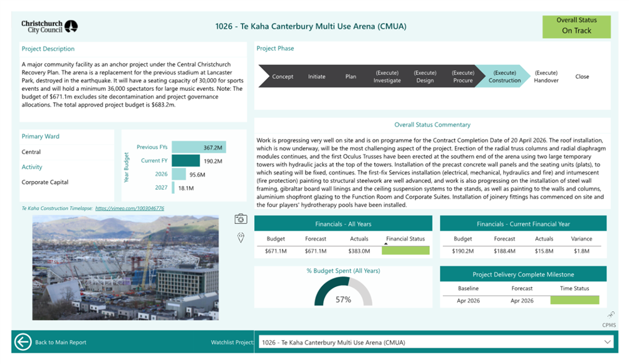Screen dimensions: 629x364
Task: Select the (Execute) Design phase
Action: click(425, 76)
